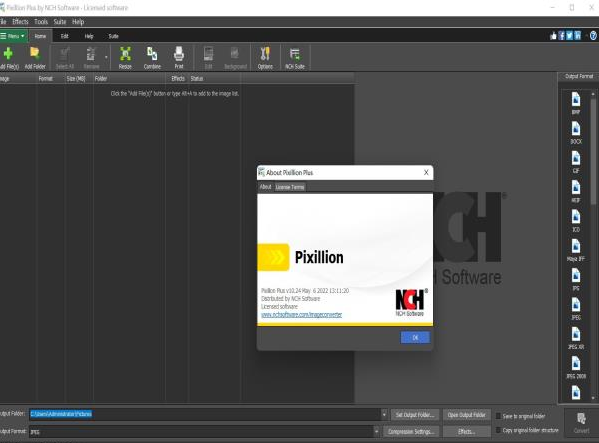Enable Save to original folder checkbox
Screen dimensions: 599x443
click(x=498, y=416)
